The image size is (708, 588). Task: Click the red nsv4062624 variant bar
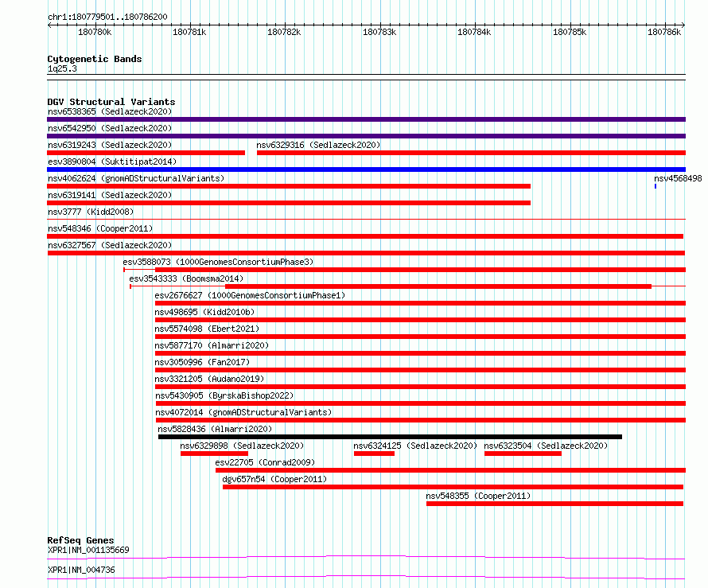(289, 186)
